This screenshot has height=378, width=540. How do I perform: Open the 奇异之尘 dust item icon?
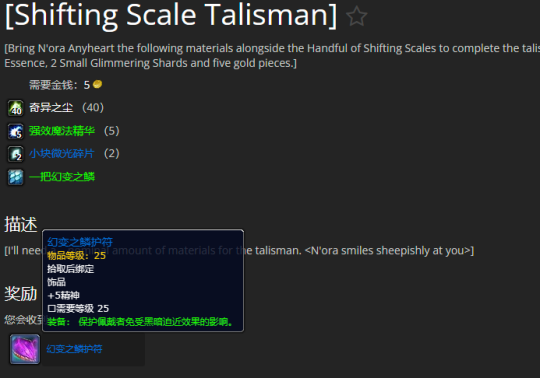click(15, 108)
